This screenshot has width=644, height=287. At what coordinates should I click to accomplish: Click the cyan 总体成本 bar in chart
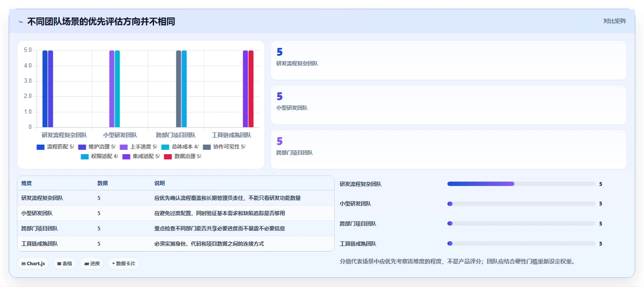click(x=117, y=89)
